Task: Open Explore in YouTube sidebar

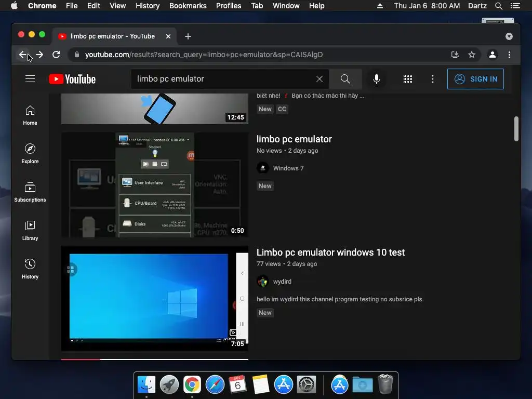Action: [x=30, y=154]
